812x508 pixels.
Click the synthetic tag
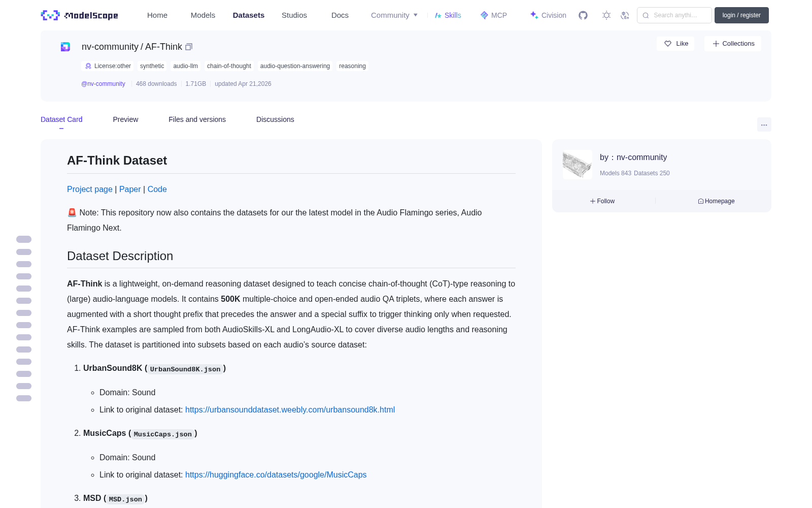pos(152,66)
